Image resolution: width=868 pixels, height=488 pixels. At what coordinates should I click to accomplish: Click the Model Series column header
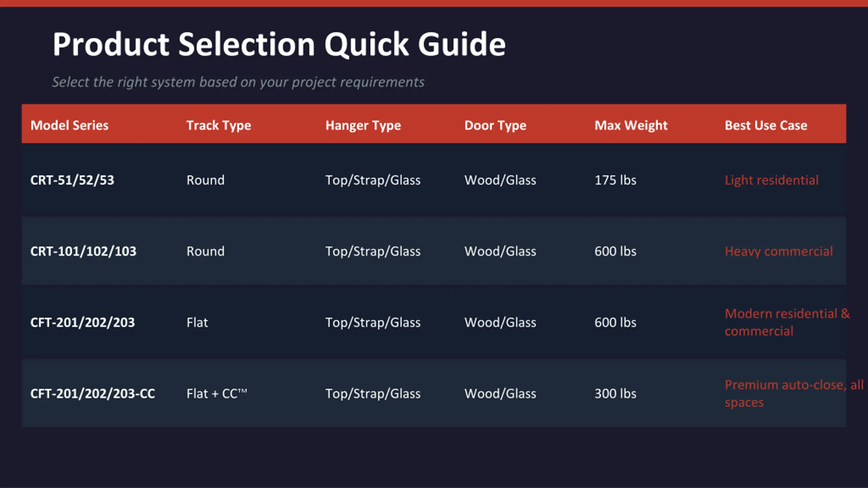click(70, 125)
